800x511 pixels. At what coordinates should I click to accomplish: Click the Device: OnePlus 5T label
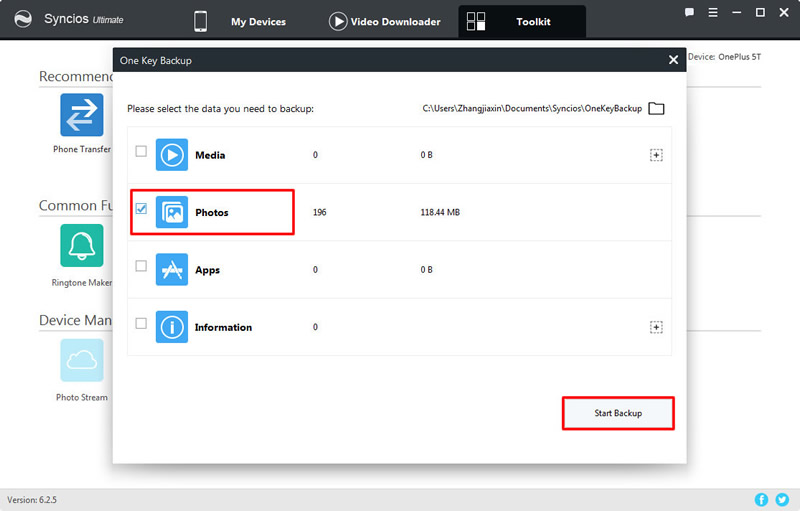[x=724, y=57]
